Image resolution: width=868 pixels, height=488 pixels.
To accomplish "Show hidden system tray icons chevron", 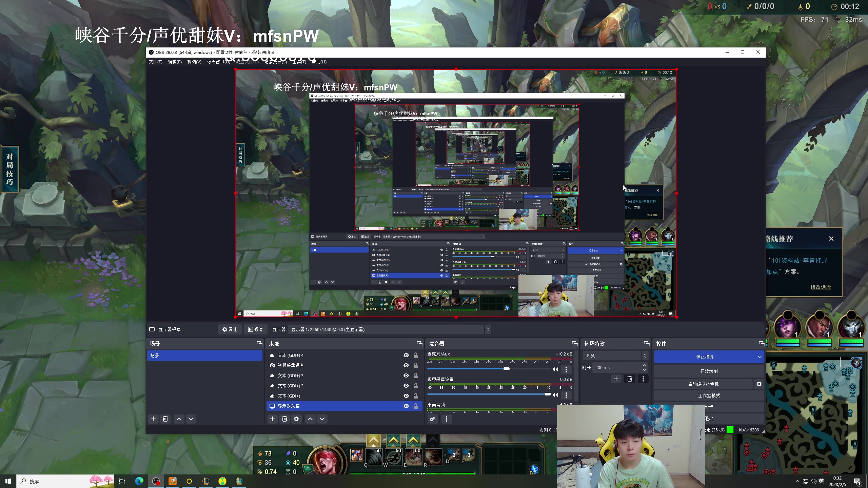I will tap(797, 481).
